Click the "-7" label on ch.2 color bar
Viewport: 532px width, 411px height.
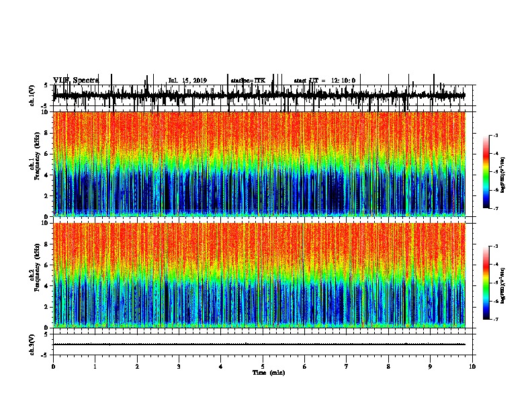click(x=496, y=319)
